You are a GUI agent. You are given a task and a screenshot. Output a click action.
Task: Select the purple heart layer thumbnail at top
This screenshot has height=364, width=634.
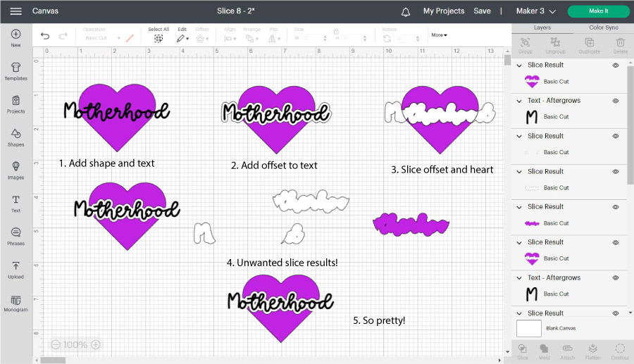click(532, 82)
